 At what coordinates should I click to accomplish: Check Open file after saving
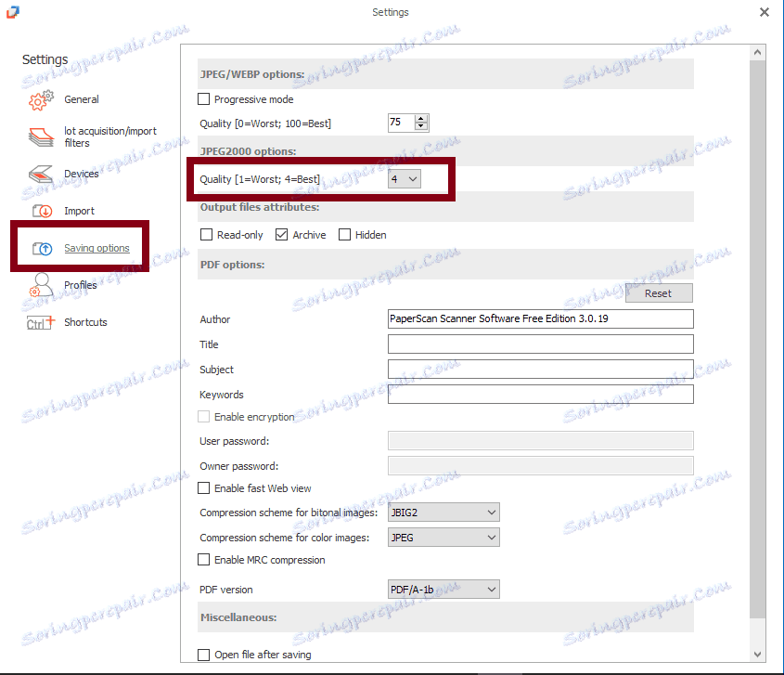point(203,655)
